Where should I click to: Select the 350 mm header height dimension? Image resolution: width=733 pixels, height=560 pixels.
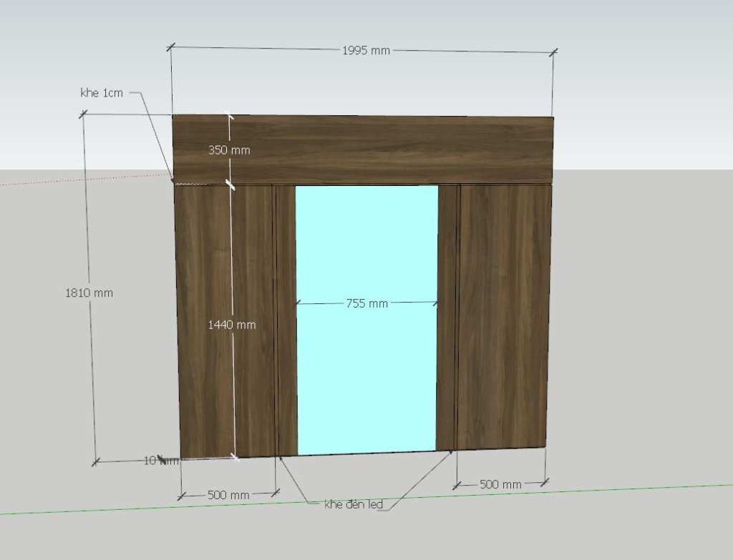[229, 150]
